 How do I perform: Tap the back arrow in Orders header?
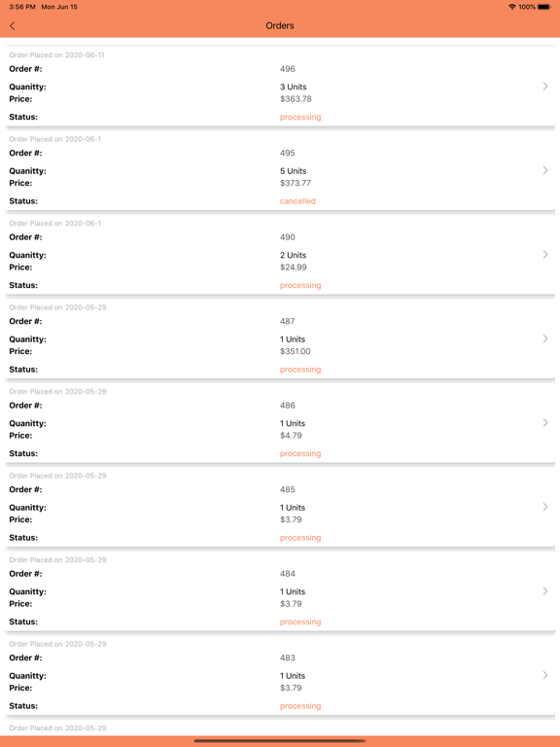13,25
